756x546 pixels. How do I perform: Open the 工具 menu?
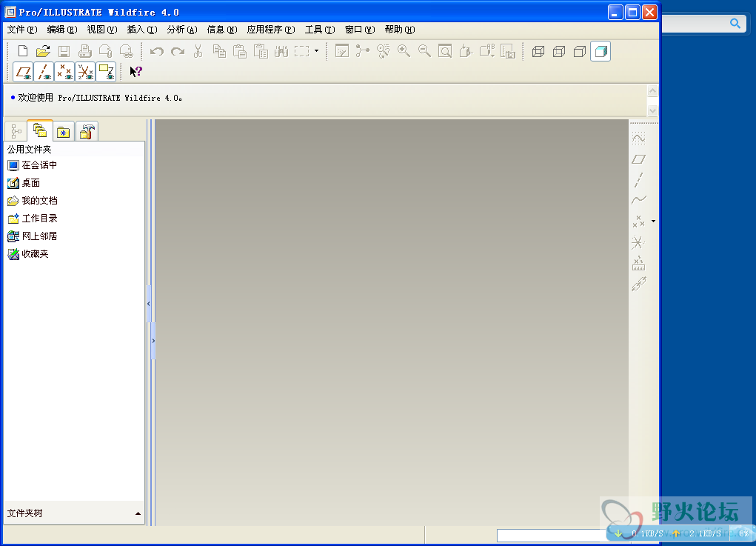pos(320,30)
